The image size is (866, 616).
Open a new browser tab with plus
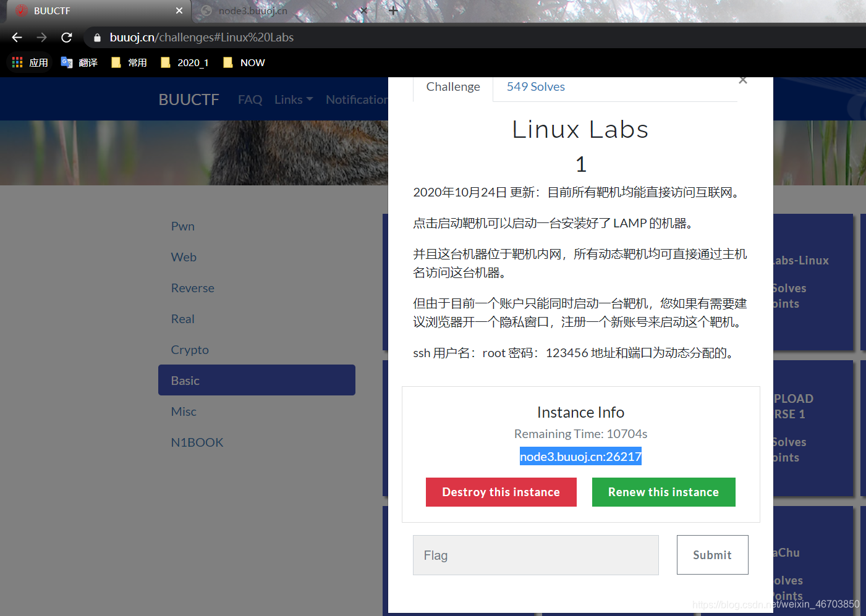tap(393, 11)
